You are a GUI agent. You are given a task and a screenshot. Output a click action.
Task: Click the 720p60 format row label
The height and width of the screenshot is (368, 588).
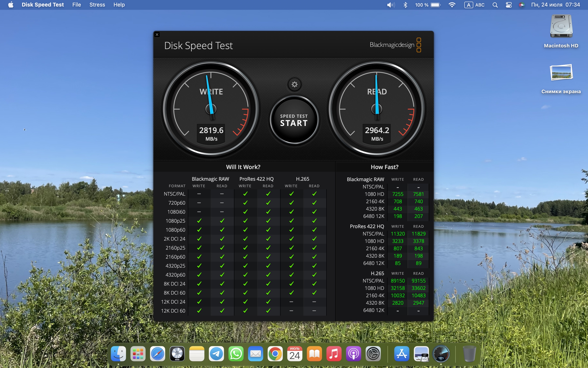point(177,203)
